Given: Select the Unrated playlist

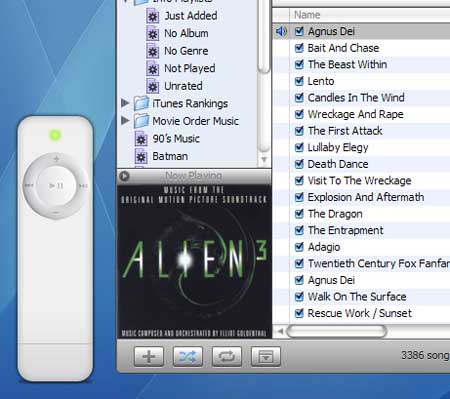Looking at the screenshot, I should [x=183, y=86].
